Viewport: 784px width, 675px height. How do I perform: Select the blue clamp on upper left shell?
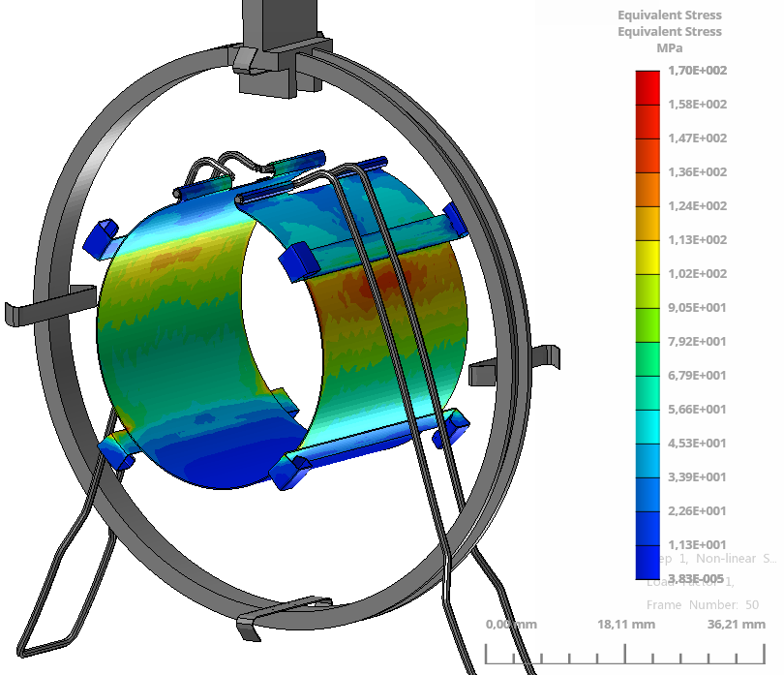coord(101,238)
